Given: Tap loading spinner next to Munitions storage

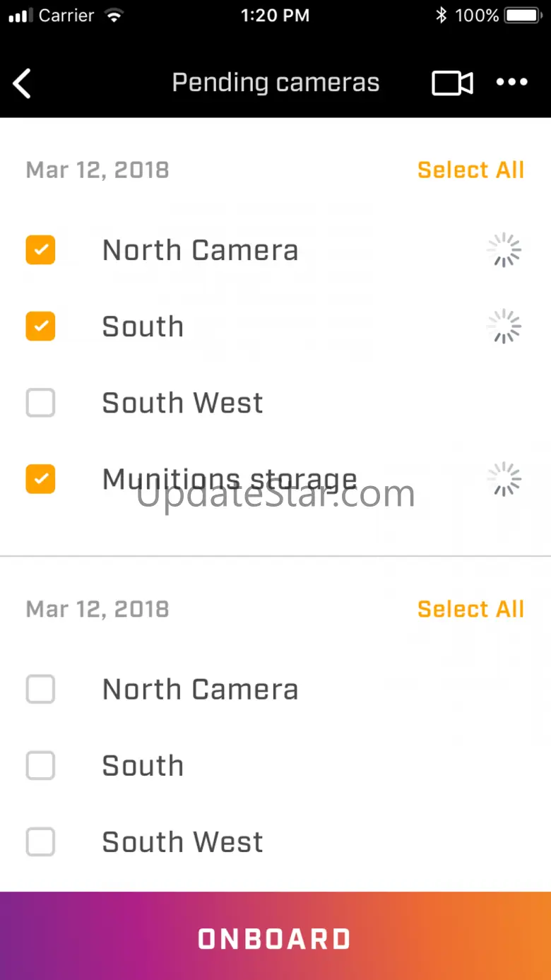Looking at the screenshot, I should point(504,479).
